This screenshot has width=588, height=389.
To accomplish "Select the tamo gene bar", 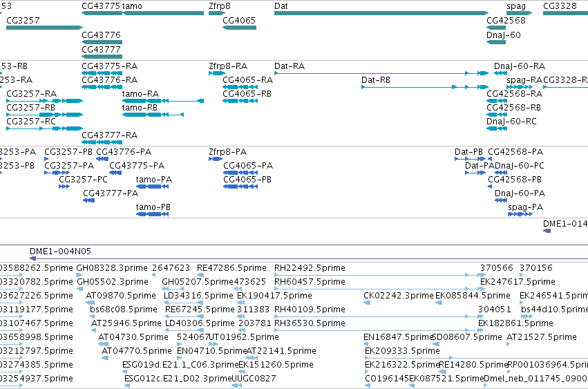I will coord(163,13).
